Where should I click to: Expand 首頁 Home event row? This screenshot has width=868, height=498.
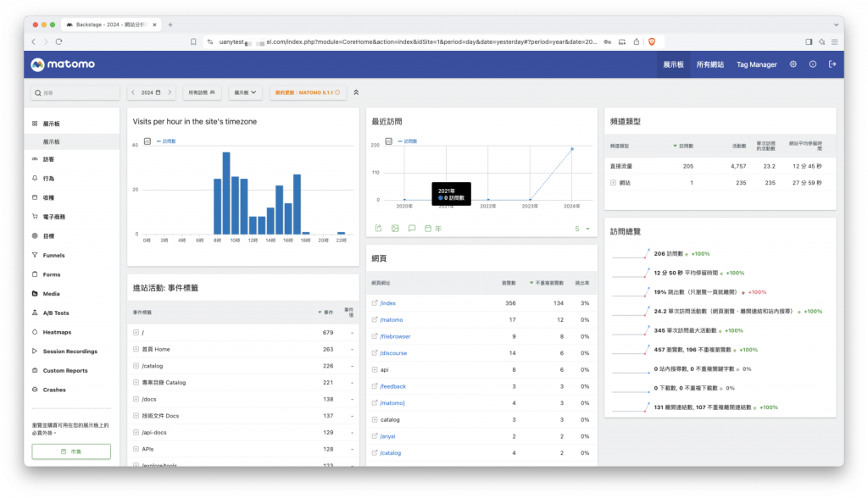click(x=136, y=349)
